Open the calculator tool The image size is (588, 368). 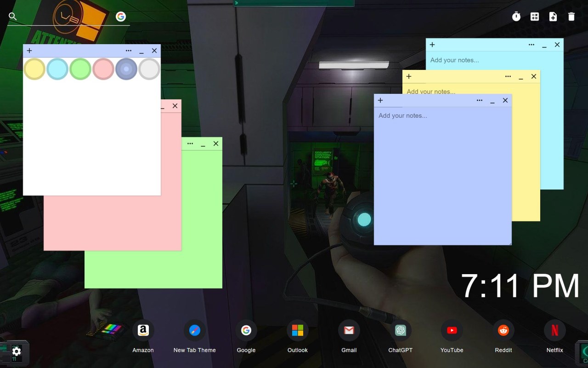[x=535, y=17]
